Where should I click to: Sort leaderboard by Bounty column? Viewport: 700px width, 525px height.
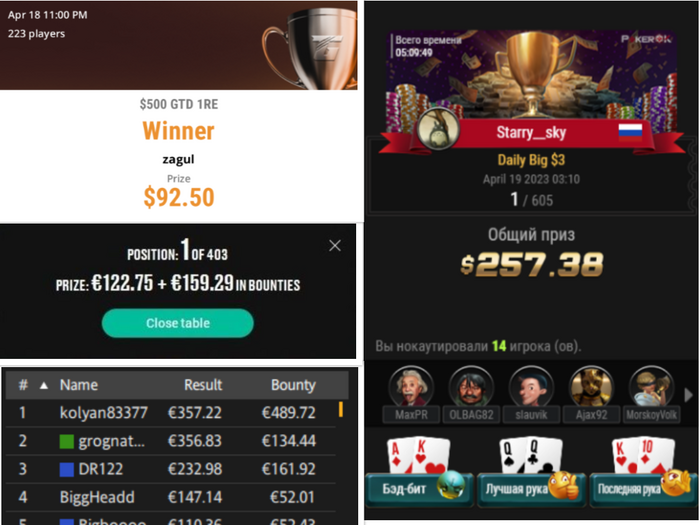click(x=293, y=385)
